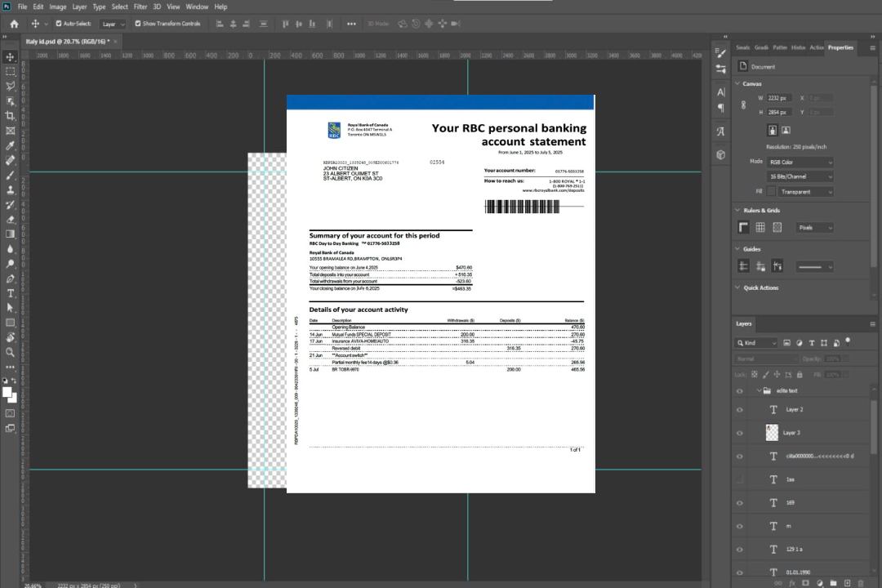Open the guide line style dropdown
Screen dimensions: 882x588
pyautogui.click(x=814, y=267)
